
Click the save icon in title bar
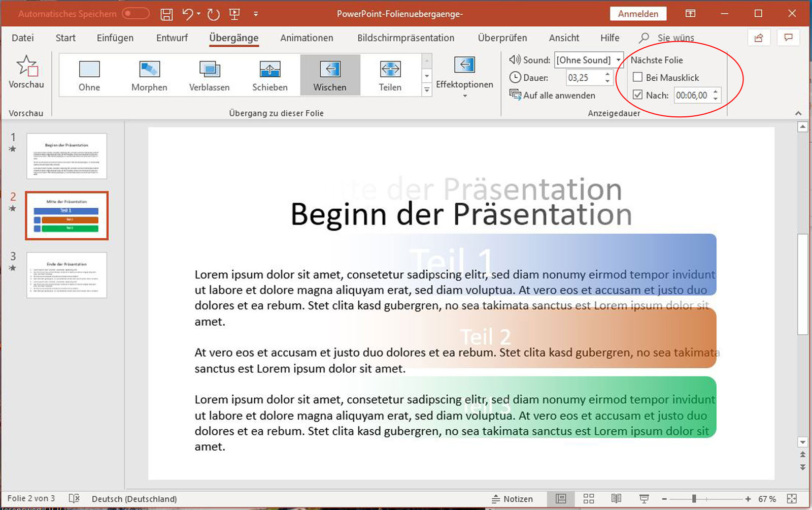click(x=166, y=14)
